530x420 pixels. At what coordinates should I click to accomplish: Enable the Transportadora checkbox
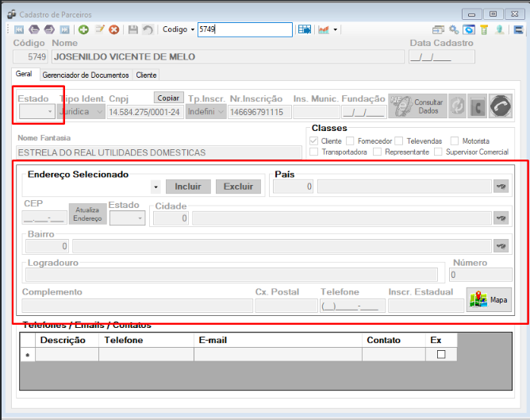pos(313,152)
